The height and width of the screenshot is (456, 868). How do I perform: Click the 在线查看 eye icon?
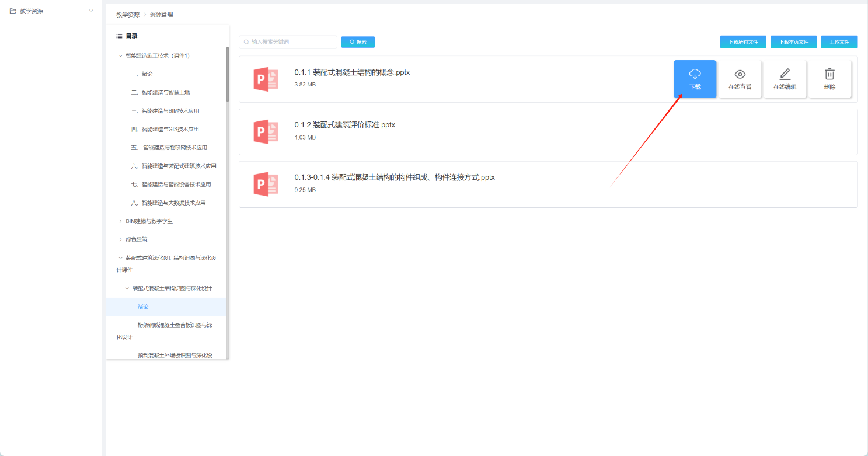pyautogui.click(x=740, y=74)
